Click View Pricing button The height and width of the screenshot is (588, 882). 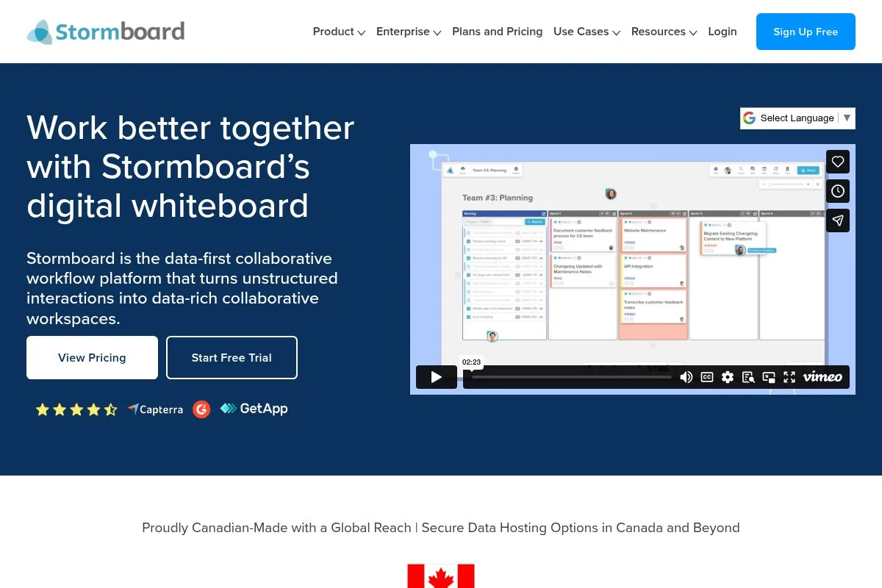click(x=92, y=358)
